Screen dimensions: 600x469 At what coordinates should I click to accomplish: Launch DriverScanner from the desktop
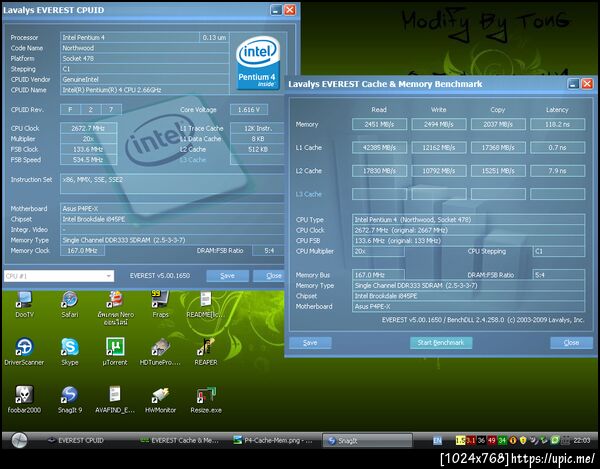(24, 352)
